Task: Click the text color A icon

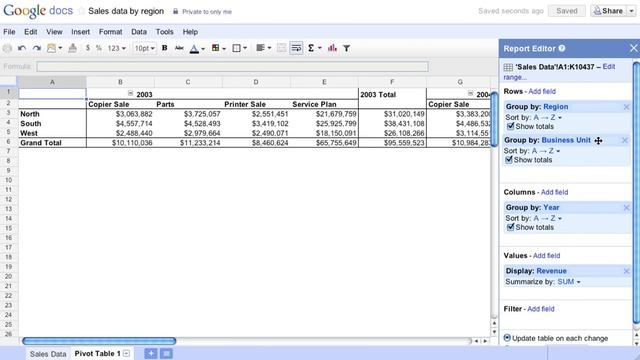Action: (194, 49)
